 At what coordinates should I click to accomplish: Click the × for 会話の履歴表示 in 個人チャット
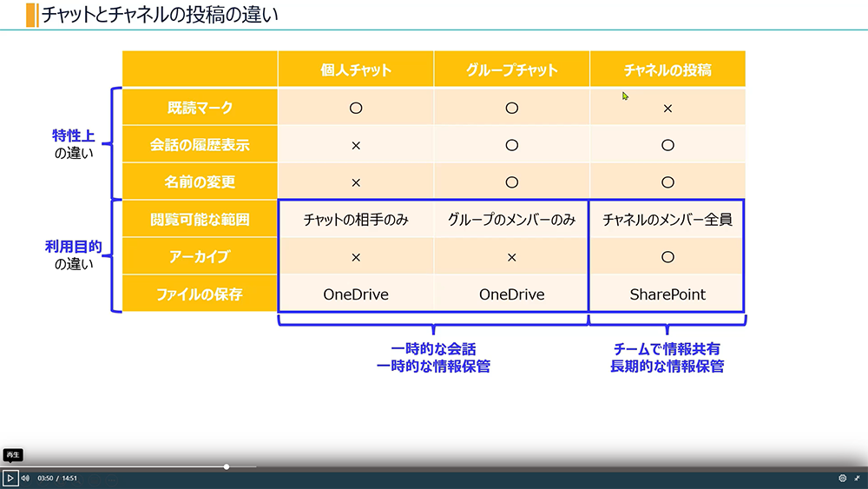(356, 146)
